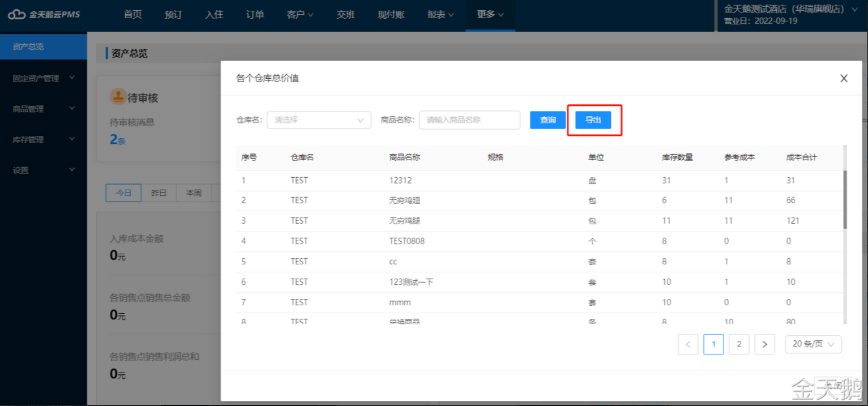Open the 20 条/页 page size dropdown
This screenshot has width=868, height=406.
(x=813, y=344)
